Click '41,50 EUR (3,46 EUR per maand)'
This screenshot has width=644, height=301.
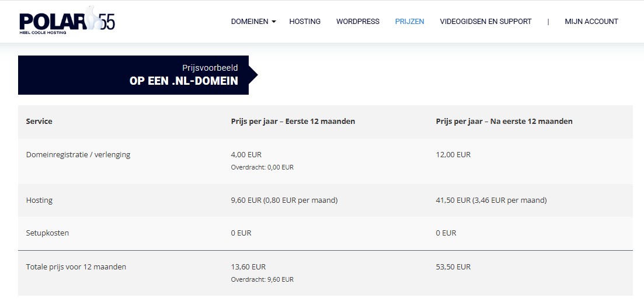pos(491,200)
